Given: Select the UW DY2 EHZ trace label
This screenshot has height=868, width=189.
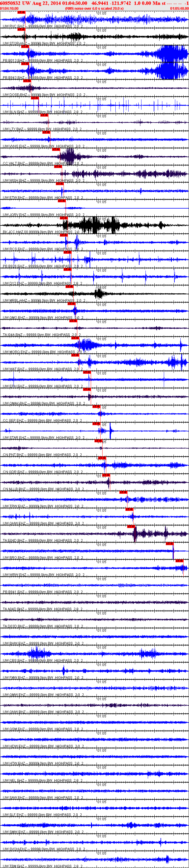Looking at the screenshot, I should (42, 283).
